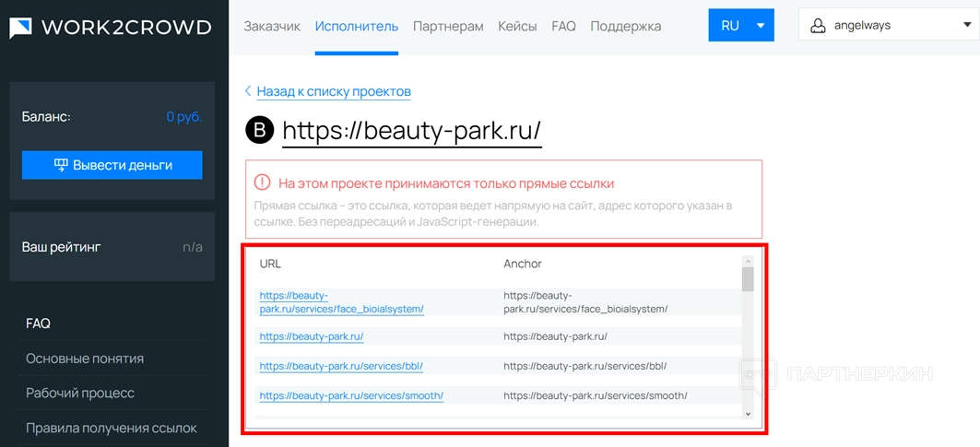Click the WORK2CROWD logo
The width and height of the screenshot is (980, 447).
(x=110, y=28)
